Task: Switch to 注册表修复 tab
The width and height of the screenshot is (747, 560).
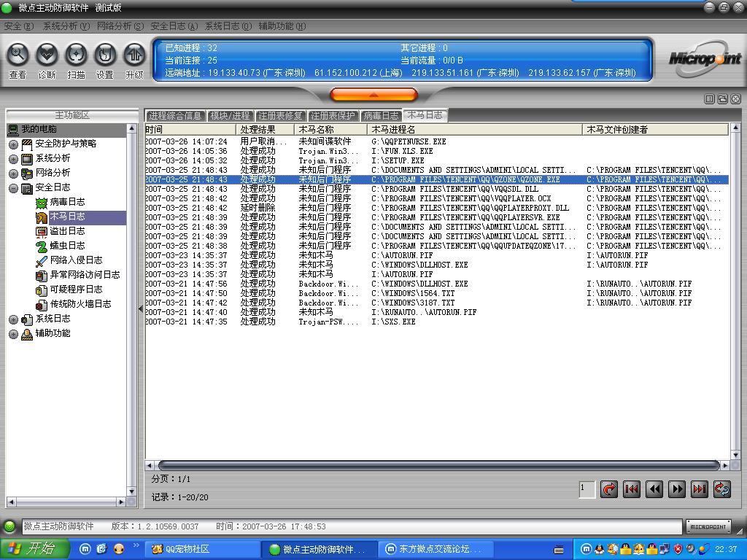Action: tap(281, 116)
